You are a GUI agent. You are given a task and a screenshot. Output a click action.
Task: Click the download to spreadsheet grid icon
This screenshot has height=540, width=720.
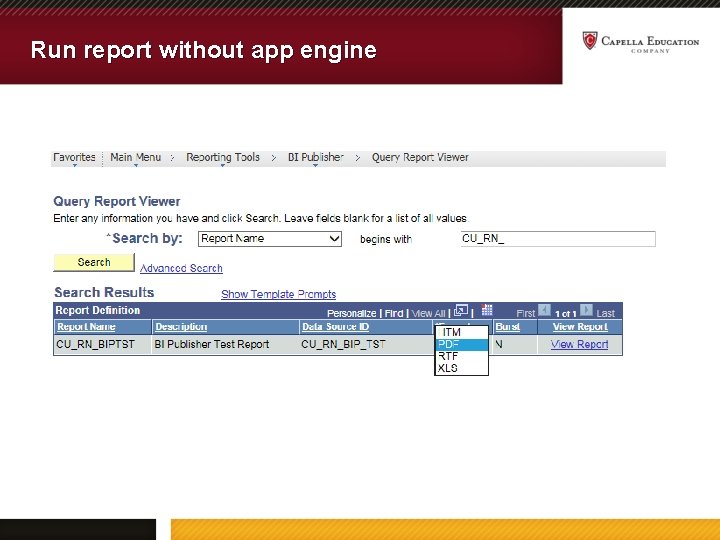click(x=487, y=310)
